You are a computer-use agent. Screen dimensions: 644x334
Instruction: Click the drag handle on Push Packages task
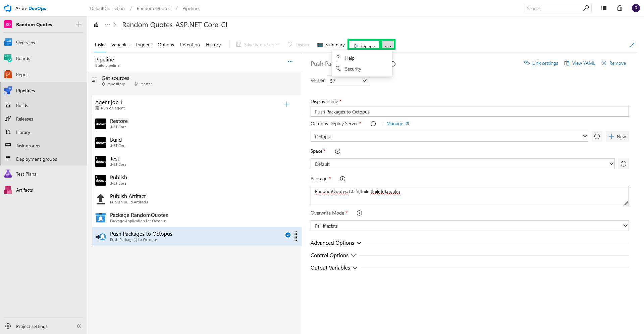pyautogui.click(x=296, y=236)
